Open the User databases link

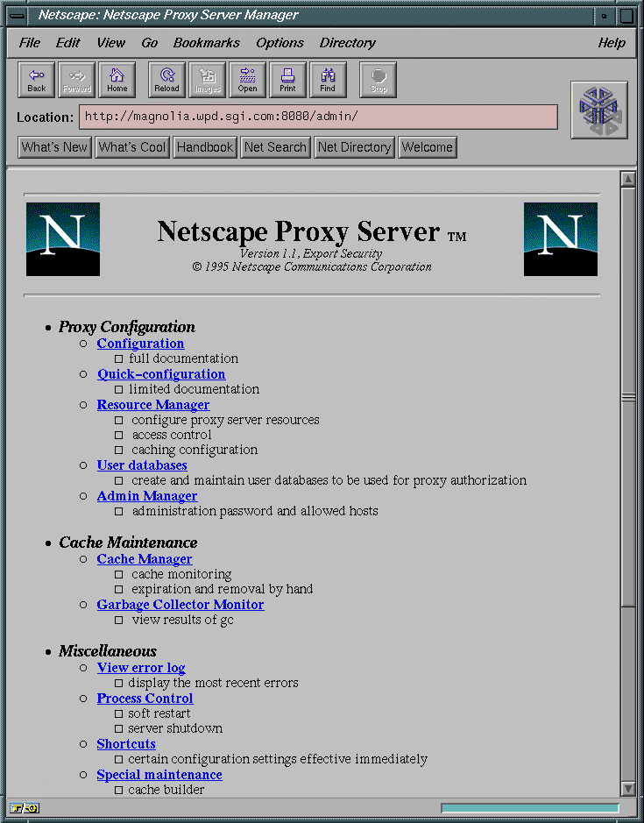pyautogui.click(x=142, y=465)
